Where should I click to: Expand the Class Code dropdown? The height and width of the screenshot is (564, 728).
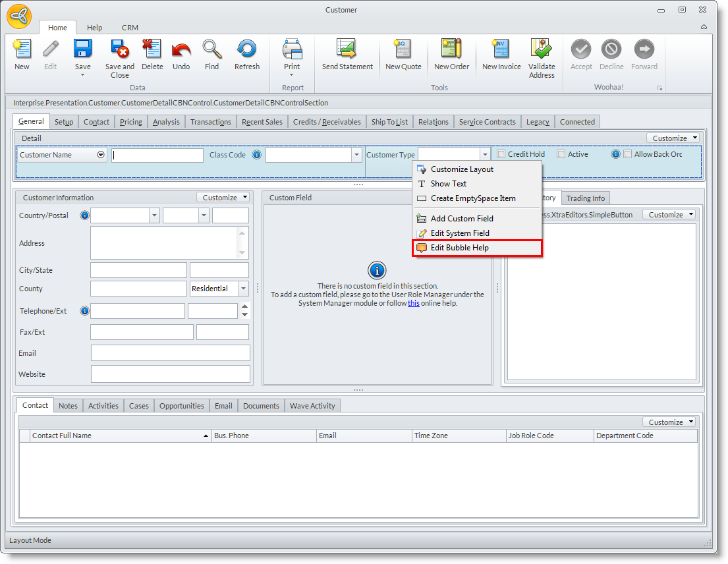point(356,155)
